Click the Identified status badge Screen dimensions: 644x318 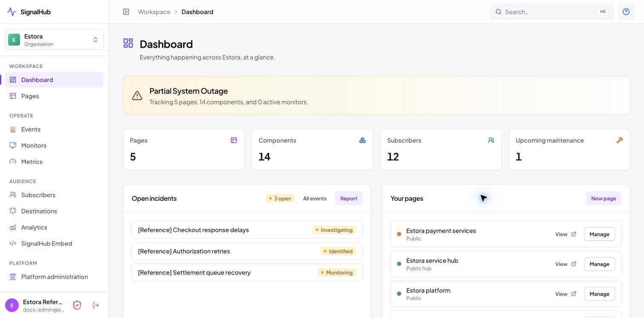click(338, 251)
